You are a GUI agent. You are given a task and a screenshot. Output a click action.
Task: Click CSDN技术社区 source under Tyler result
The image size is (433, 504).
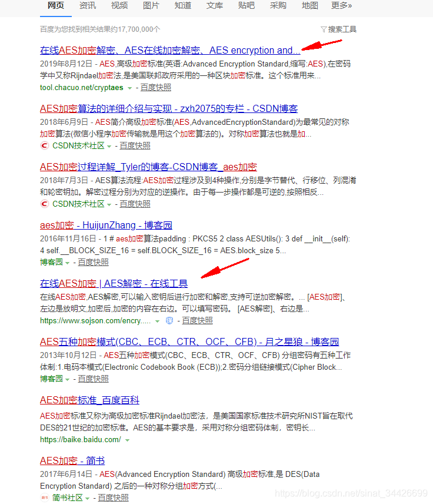[78, 204]
